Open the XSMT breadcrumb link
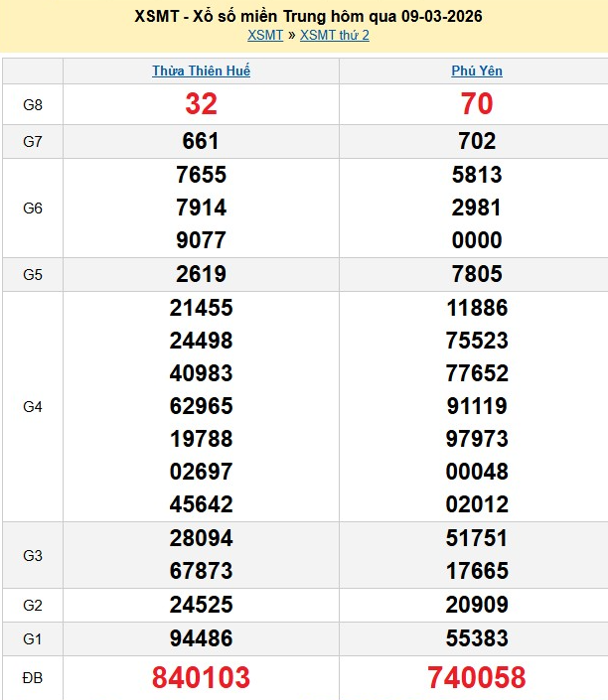 pyautogui.click(x=265, y=35)
